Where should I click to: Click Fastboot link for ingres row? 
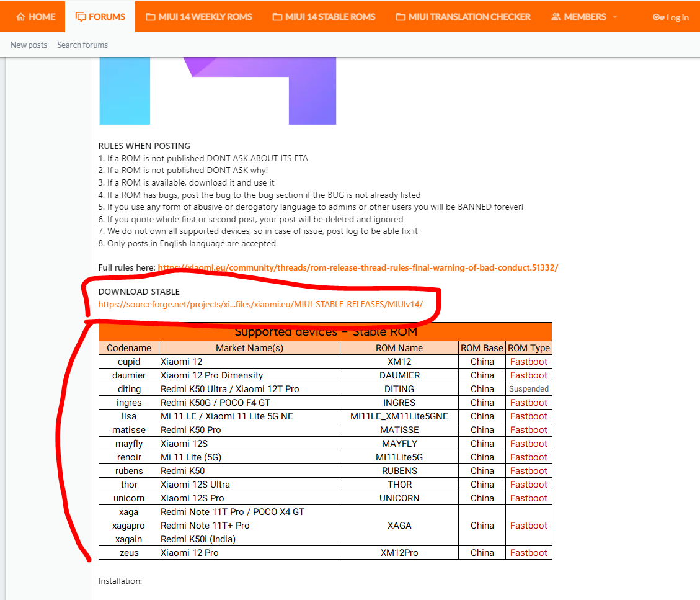click(529, 403)
